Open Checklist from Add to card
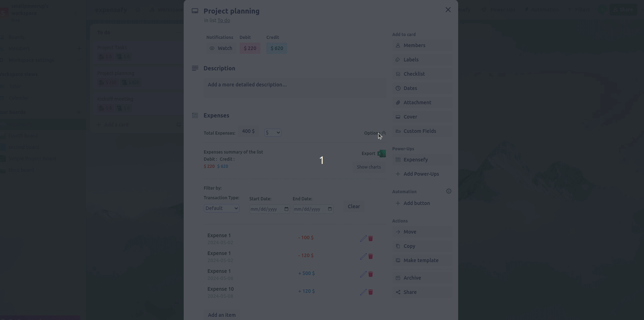644x320 pixels. tap(422, 74)
